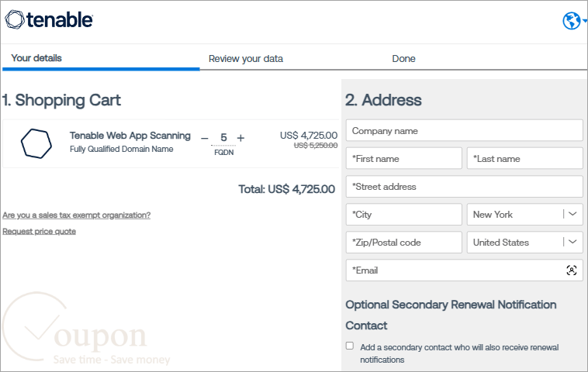Click the hexagon product icon
This screenshot has height=372, width=588.
[36, 143]
